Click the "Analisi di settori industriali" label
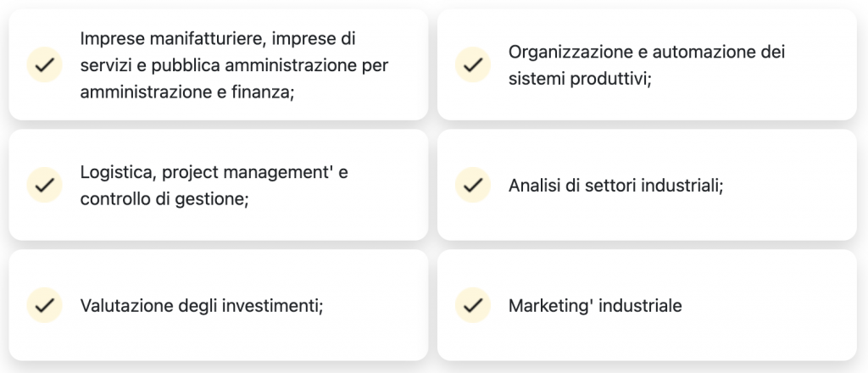The height and width of the screenshot is (373, 868). pyautogui.click(x=615, y=185)
